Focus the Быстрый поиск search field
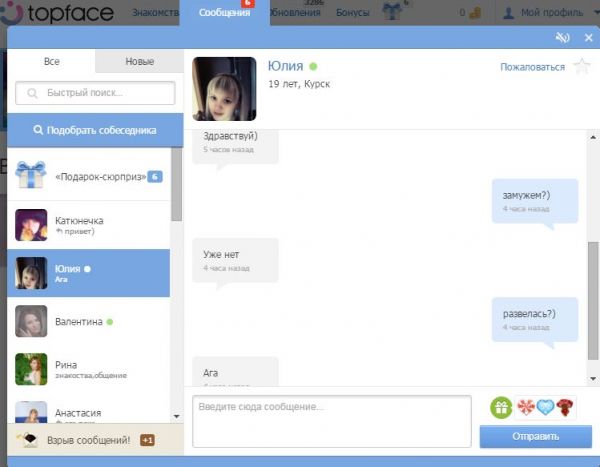Image resolution: width=600 pixels, height=467 pixels. [x=95, y=93]
